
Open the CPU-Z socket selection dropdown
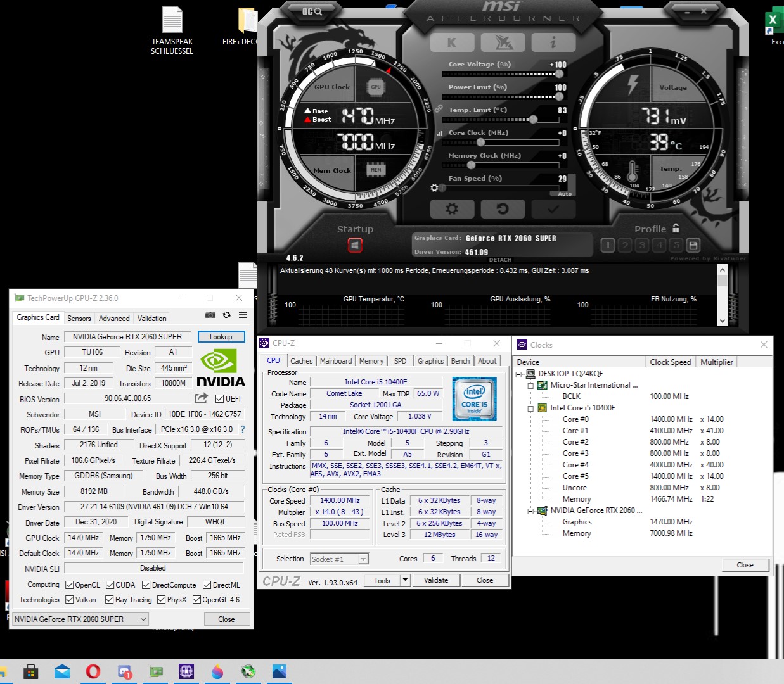tap(339, 559)
